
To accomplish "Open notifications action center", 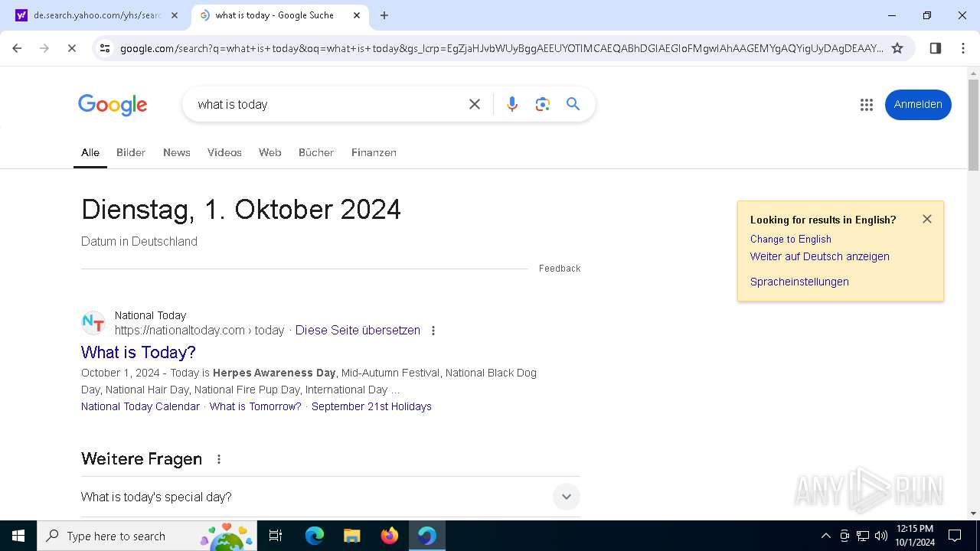I will [955, 536].
